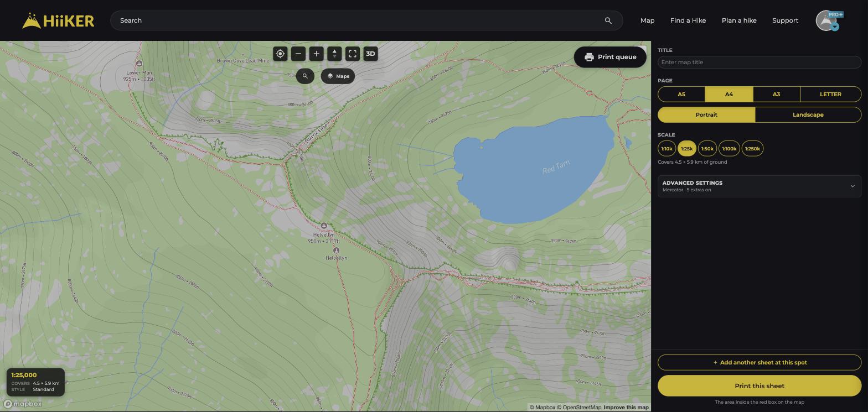Click the Brown Cove Lead Mine label
The image size is (868, 412).
[x=243, y=60]
